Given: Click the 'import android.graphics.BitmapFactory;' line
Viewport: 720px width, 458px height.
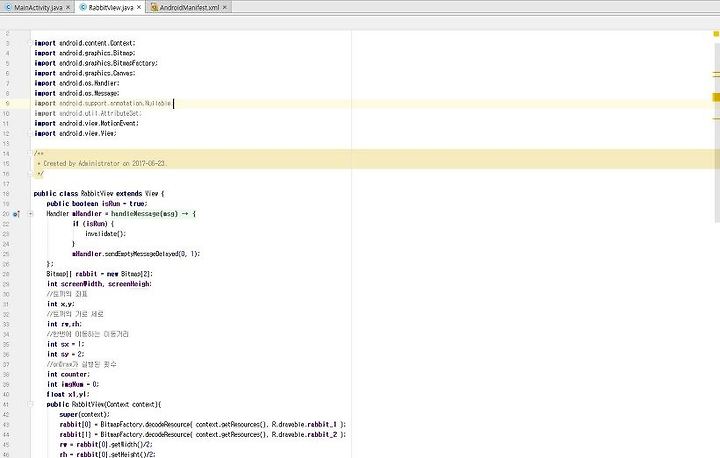Looking at the screenshot, I should tap(96, 63).
